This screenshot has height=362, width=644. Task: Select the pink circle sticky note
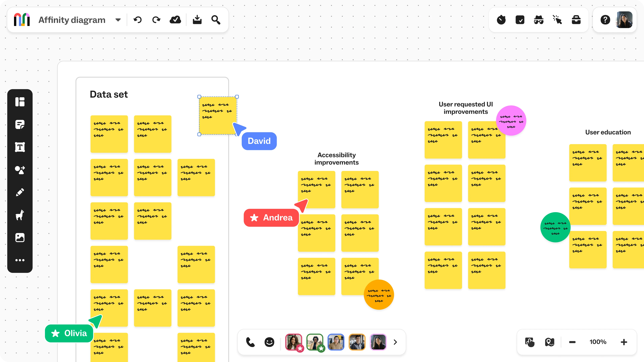[x=511, y=121]
